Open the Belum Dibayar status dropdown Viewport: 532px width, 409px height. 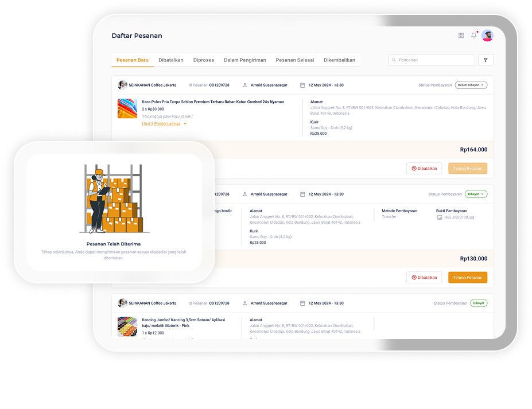(471, 85)
